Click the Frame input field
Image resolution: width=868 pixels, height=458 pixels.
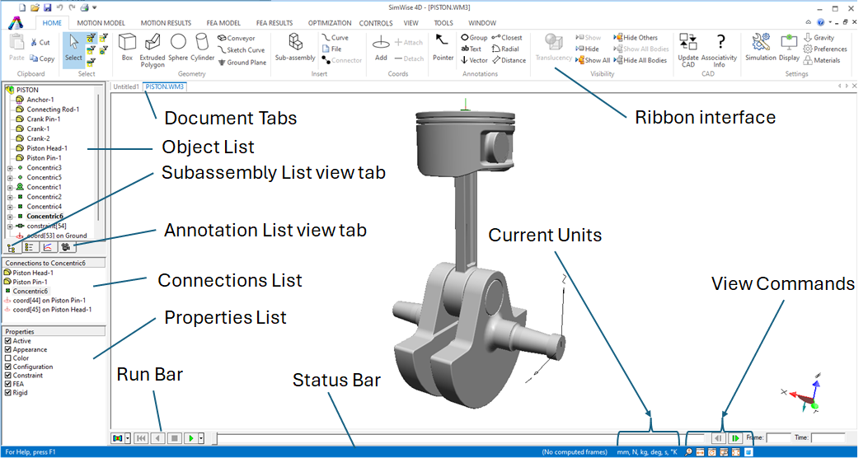(x=778, y=437)
